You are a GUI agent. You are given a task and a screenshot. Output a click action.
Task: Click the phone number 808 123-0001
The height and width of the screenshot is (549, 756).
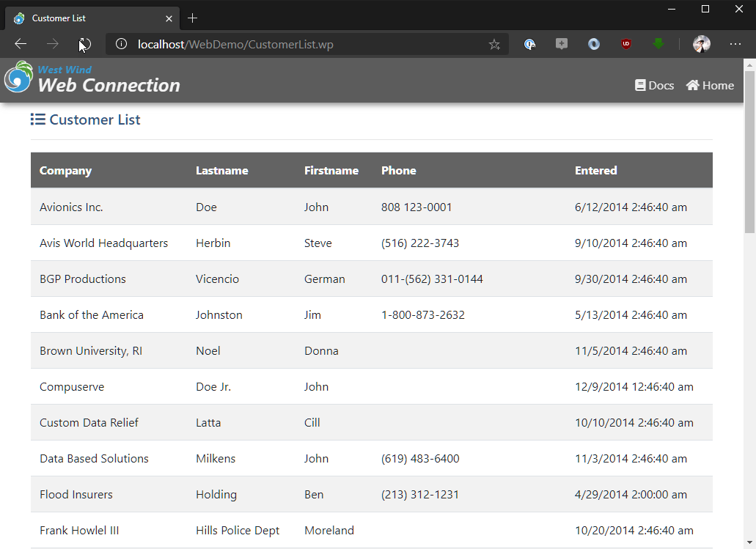click(x=416, y=207)
